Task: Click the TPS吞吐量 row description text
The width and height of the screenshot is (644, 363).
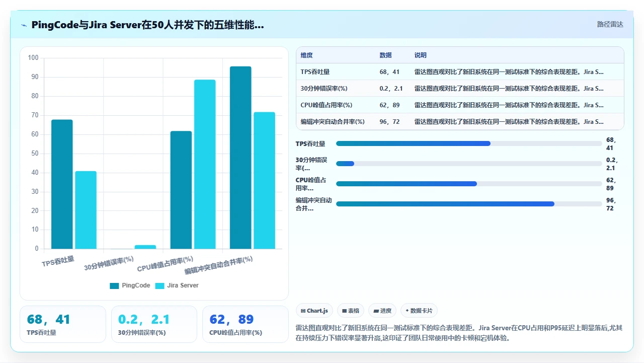Action: click(509, 72)
